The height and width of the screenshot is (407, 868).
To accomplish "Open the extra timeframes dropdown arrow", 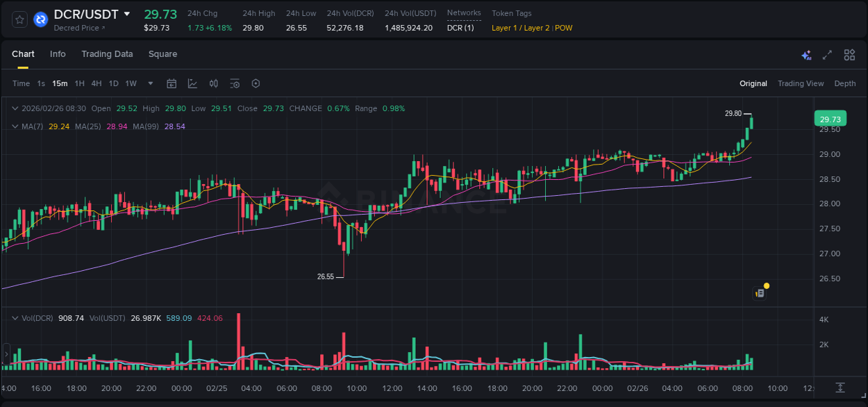I will coord(149,83).
